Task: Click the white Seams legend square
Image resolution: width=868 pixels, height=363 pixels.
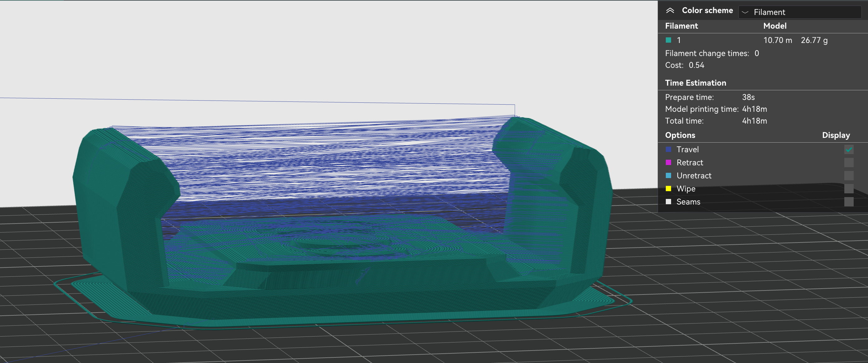Action: tap(669, 202)
